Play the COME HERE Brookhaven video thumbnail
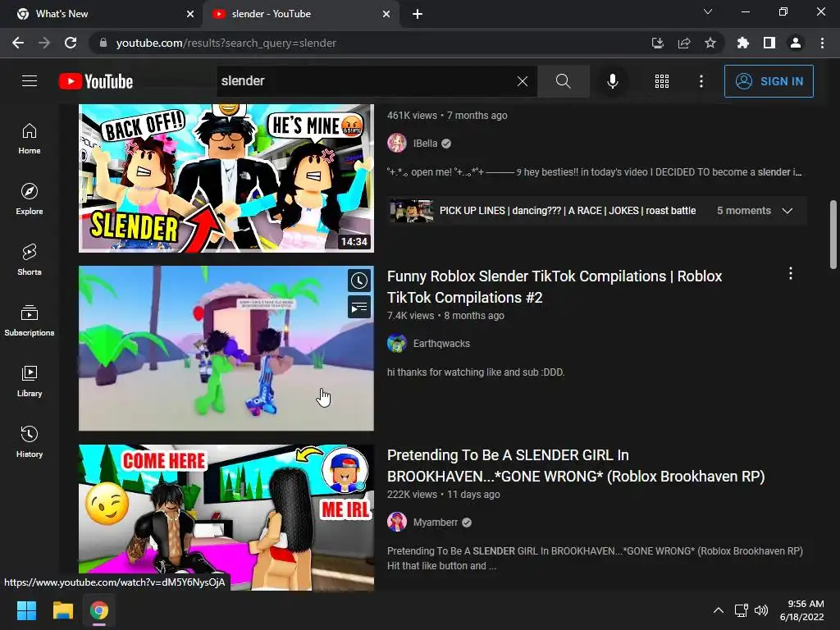This screenshot has width=840, height=630. [x=226, y=518]
